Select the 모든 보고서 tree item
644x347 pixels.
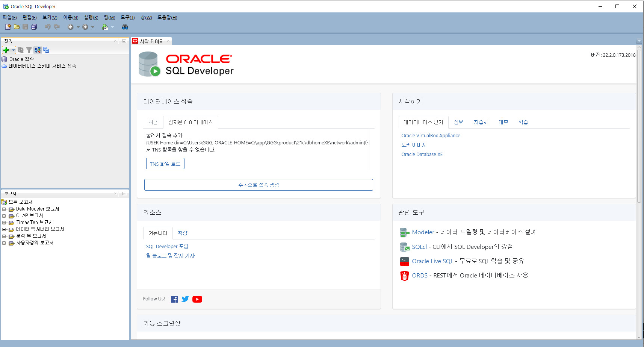[x=21, y=202]
